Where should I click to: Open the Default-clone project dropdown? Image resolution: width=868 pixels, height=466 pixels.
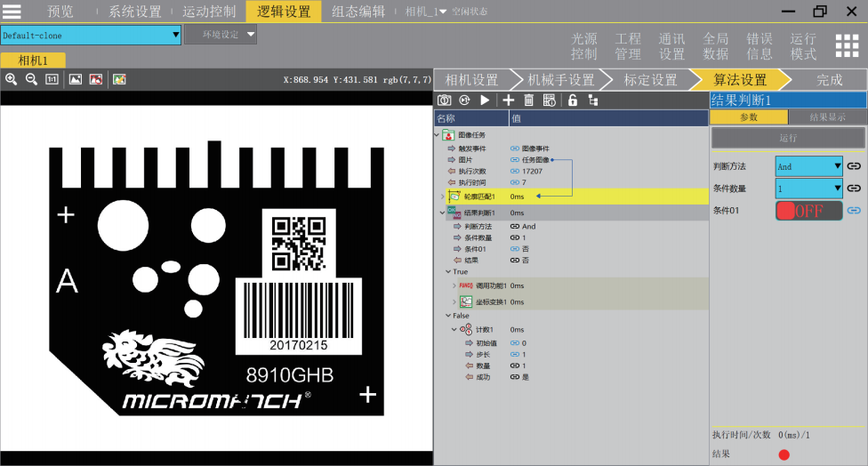point(91,36)
